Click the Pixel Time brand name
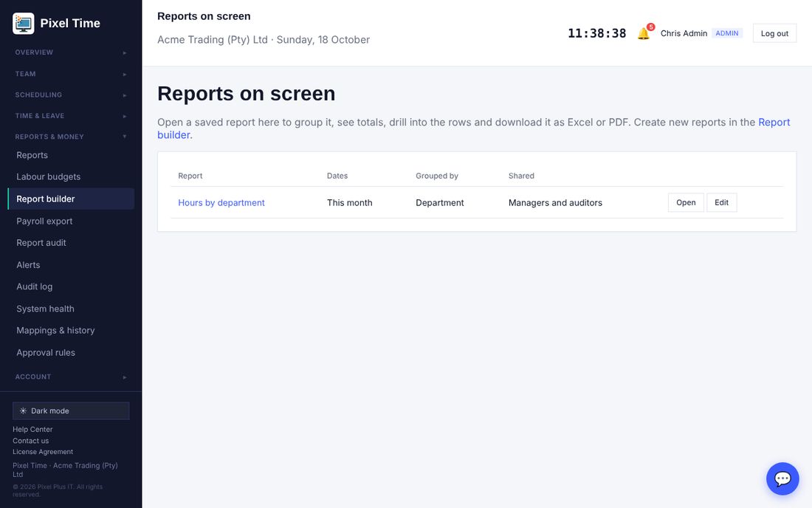Screen dimensions: 812x508 click(x=70, y=24)
